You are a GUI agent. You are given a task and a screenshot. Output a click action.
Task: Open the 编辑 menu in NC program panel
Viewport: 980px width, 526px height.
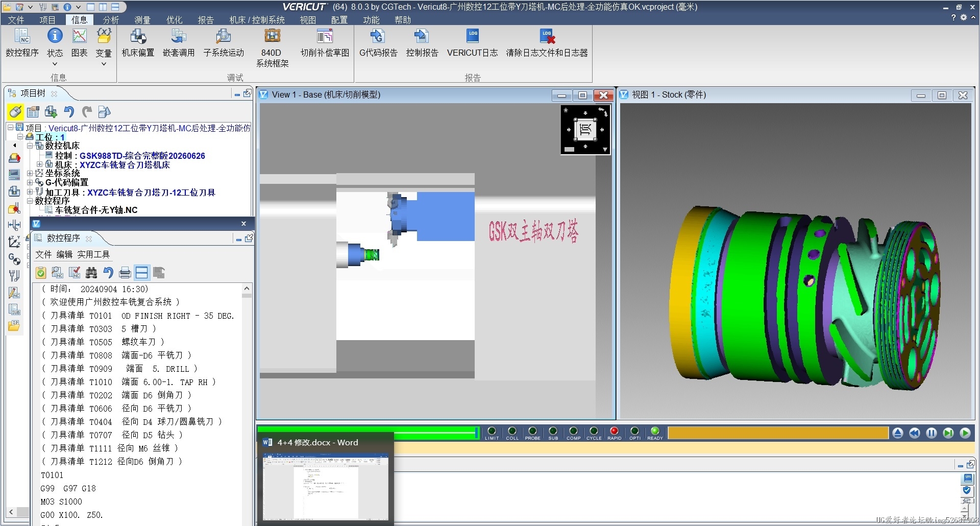pos(64,254)
